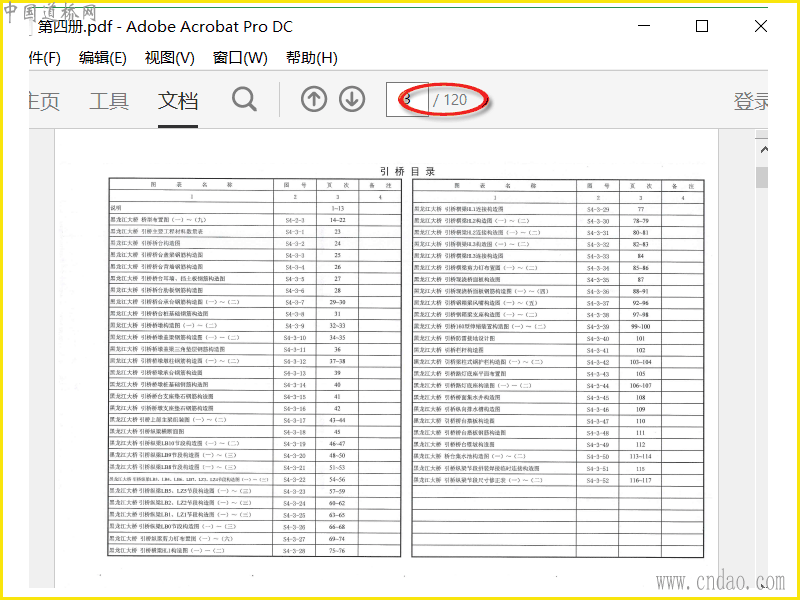
Task: Click the page range "14-22"
Action: [x=337, y=220]
